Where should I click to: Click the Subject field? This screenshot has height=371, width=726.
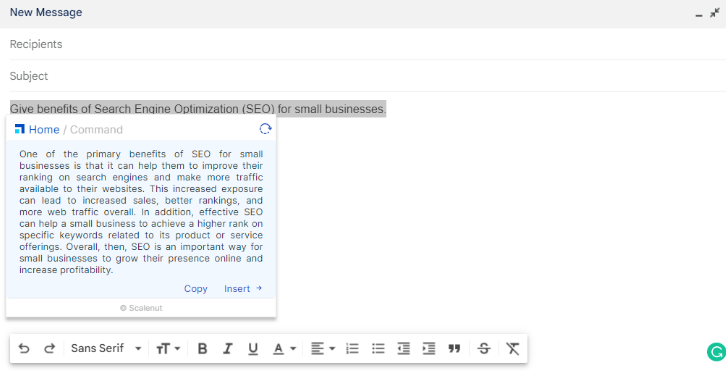click(x=368, y=76)
